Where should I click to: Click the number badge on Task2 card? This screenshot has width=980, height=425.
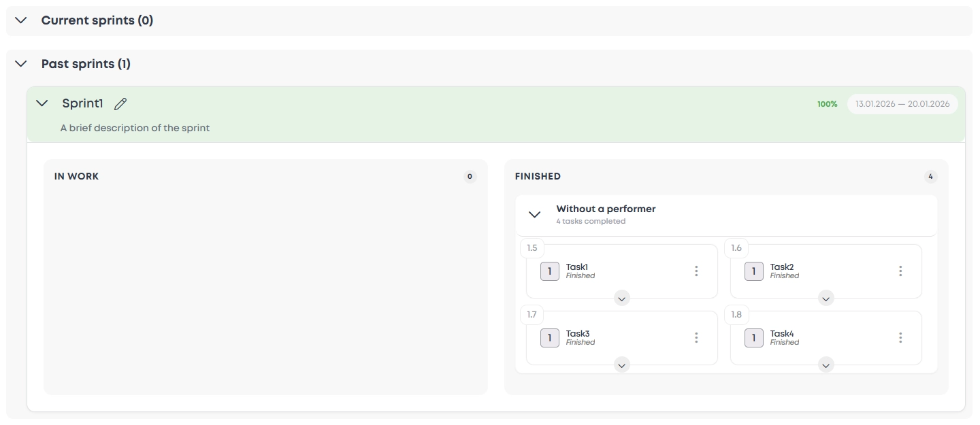754,271
